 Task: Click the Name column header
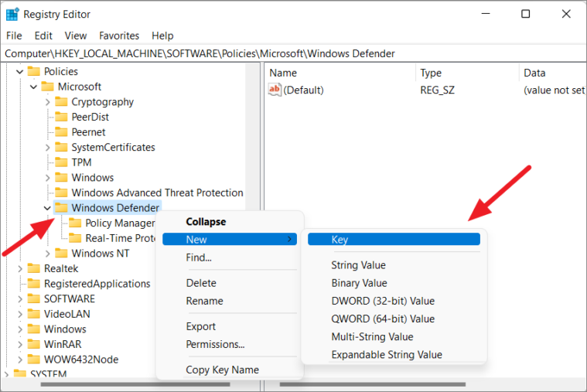pos(340,73)
